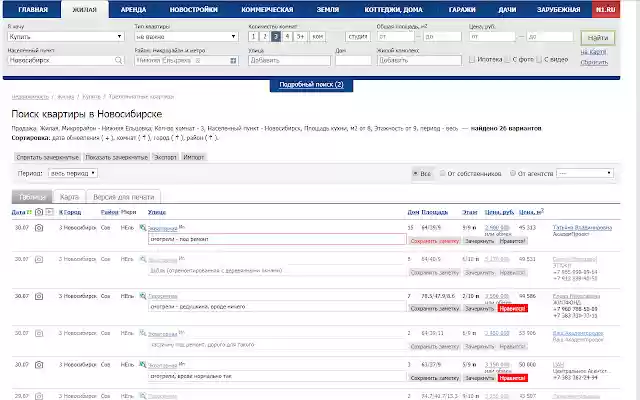Open the ГЛАВНАЯ navigation tab

33,9
